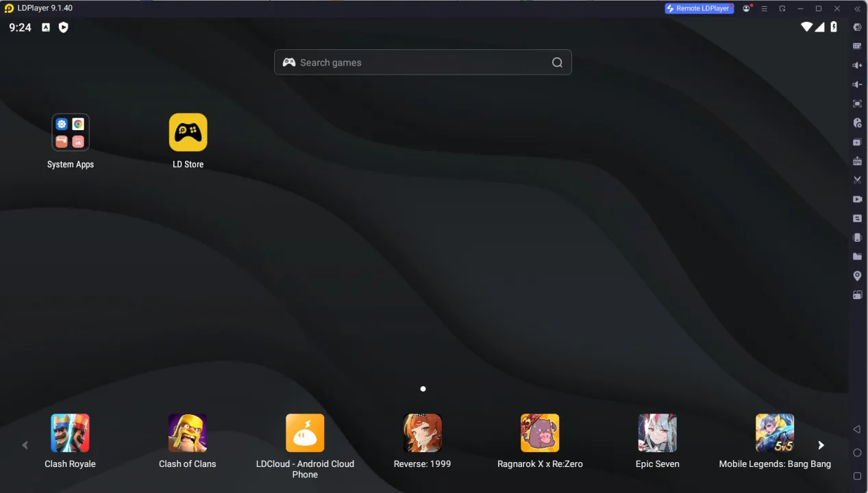Image resolution: width=868 pixels, height=493 pixels.
Task: Show next games with right arrow
Action: point(821,445)
